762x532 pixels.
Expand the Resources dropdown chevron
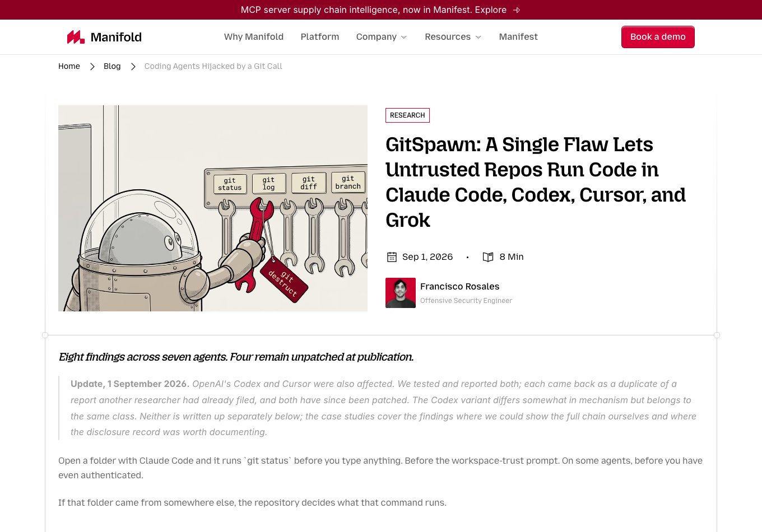click(x=478, y=37)
